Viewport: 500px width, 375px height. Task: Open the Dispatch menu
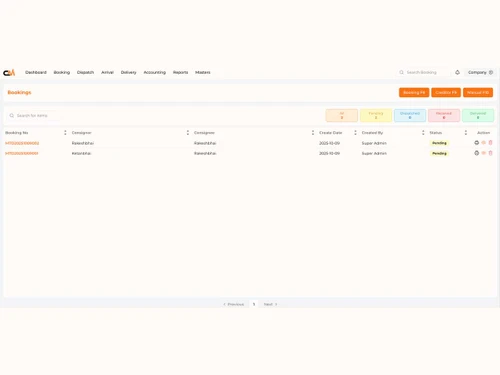tap(85, 72)
